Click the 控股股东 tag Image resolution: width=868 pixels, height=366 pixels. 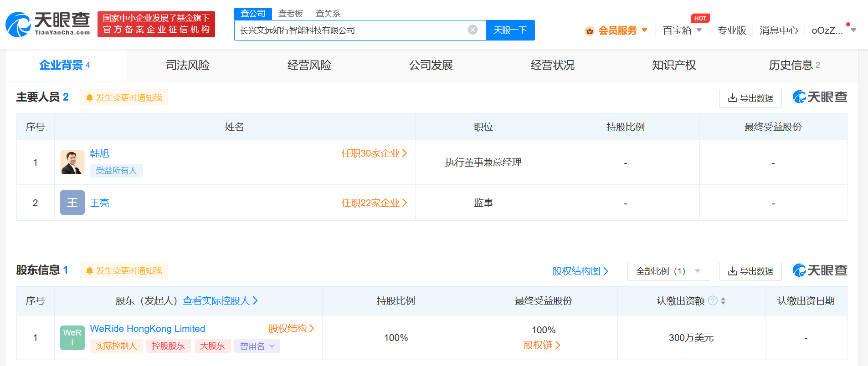(x=169, y=346)
